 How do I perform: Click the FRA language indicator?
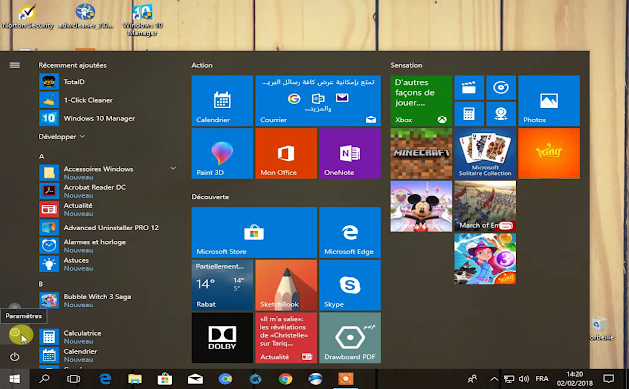click(542, 379)
